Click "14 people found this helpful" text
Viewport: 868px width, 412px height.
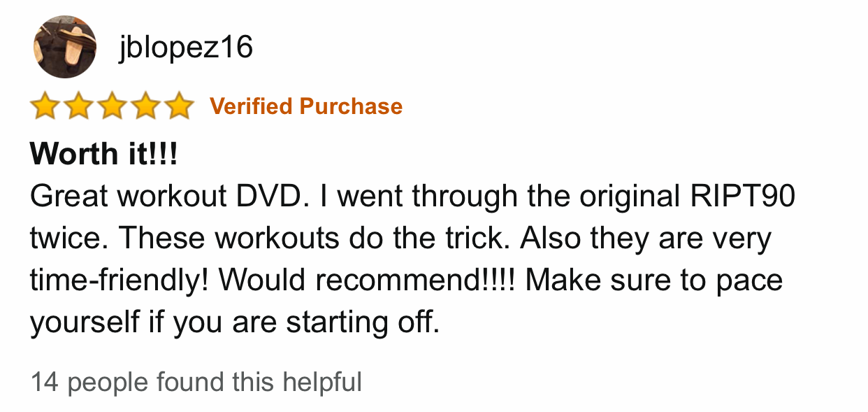(x=196, y=383)
